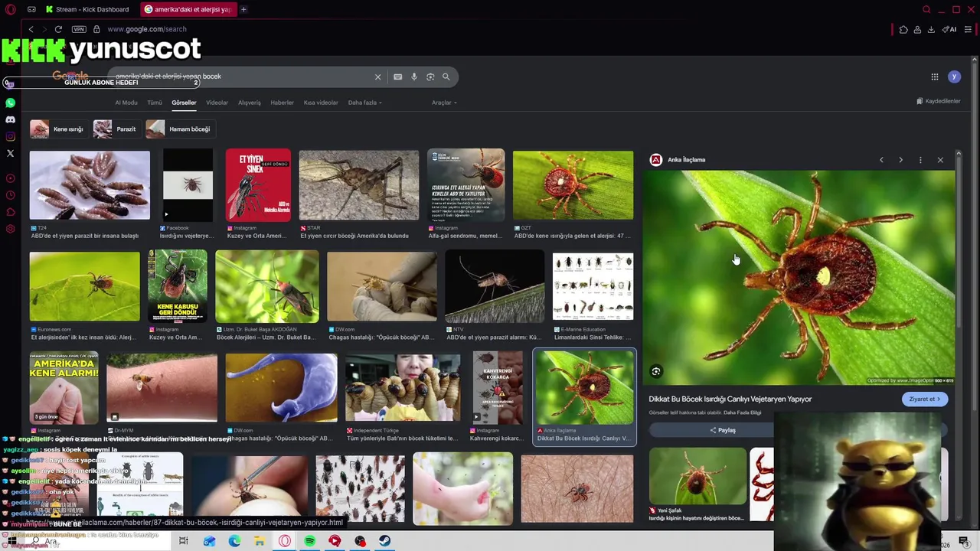Select Kene ısırığı suggestion chip

57,129
